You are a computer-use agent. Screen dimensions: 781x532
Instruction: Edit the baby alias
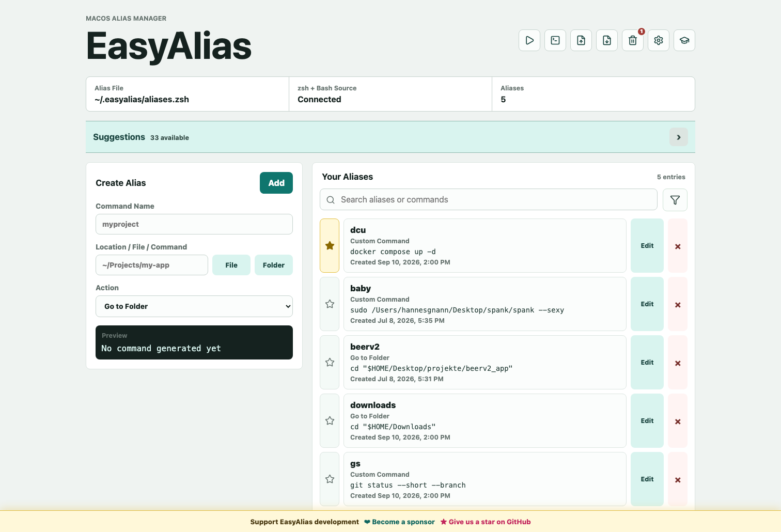(647, 304)
